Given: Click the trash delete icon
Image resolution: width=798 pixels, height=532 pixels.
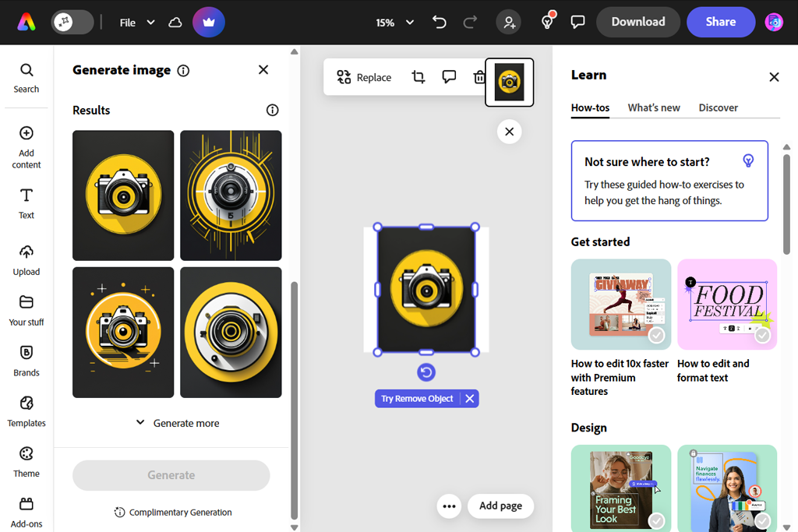Looking at the screenshot, I should (479, 77).
